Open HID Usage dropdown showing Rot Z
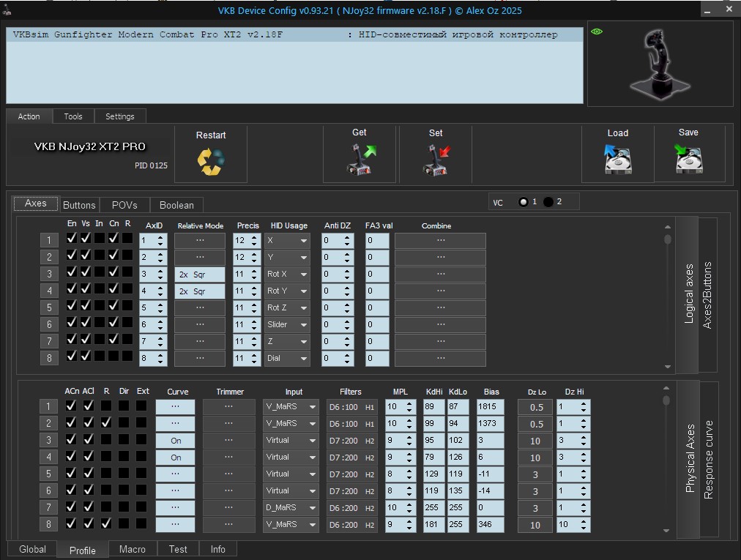The width and height of the screenshot is (741, 560). 287,307
